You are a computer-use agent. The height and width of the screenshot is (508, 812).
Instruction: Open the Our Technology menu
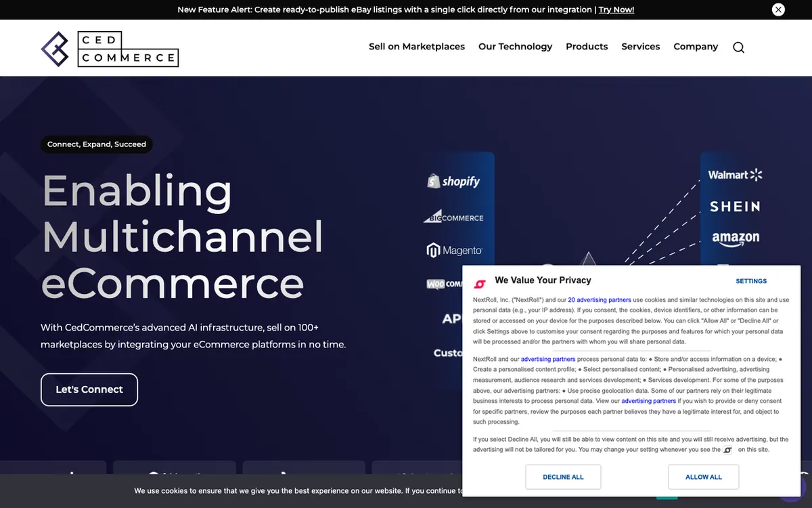click(515, 47)
